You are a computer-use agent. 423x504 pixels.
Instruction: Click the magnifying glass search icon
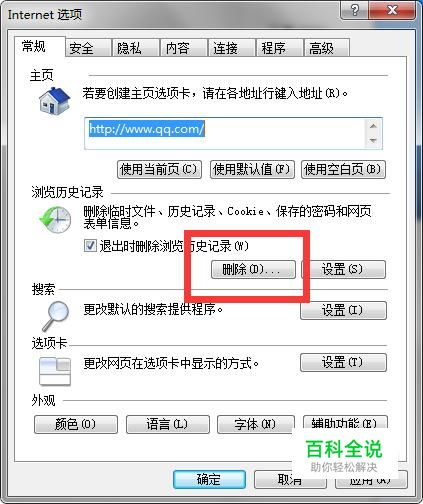point(55,316)
